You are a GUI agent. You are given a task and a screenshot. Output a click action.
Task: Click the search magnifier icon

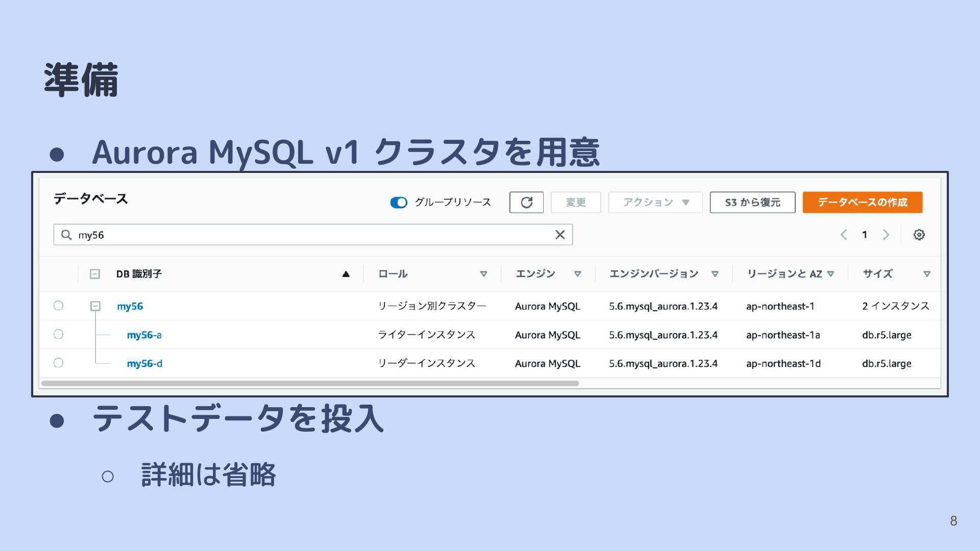(x=66, y=235)
